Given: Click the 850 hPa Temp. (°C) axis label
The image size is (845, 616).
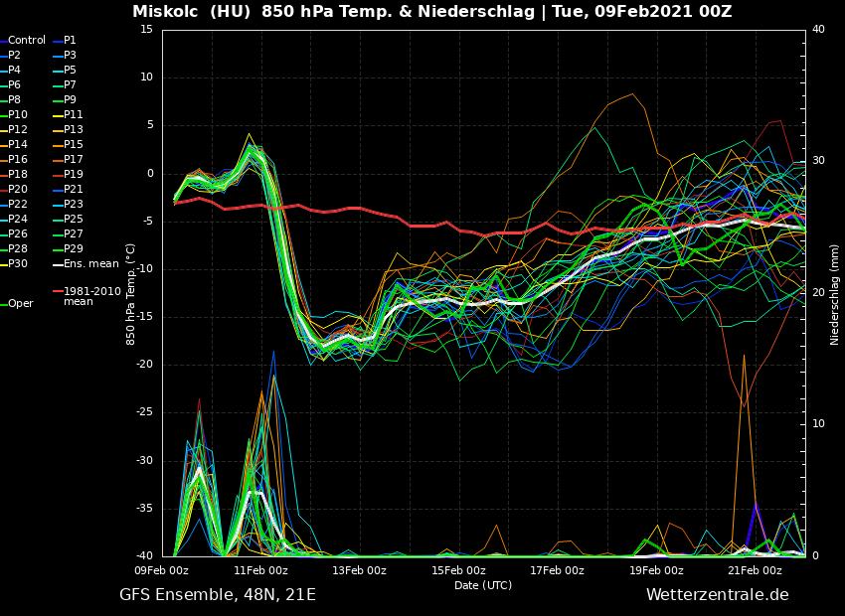Looking at the screenshot, I should (131, 294).
